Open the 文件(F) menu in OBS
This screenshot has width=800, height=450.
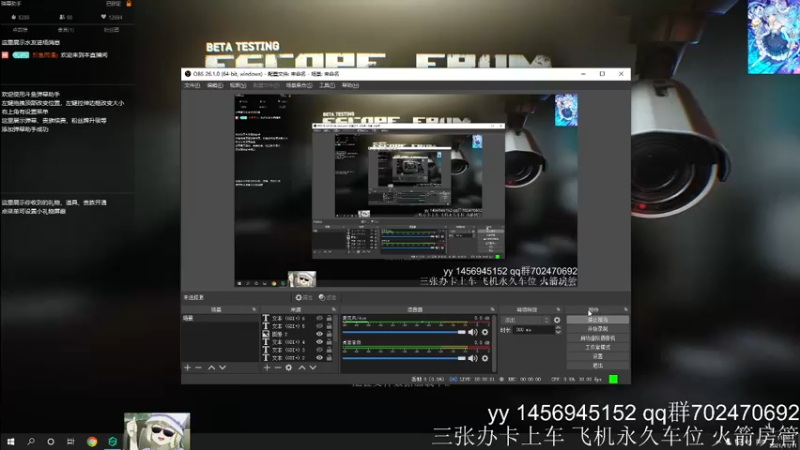pos(192,85)
